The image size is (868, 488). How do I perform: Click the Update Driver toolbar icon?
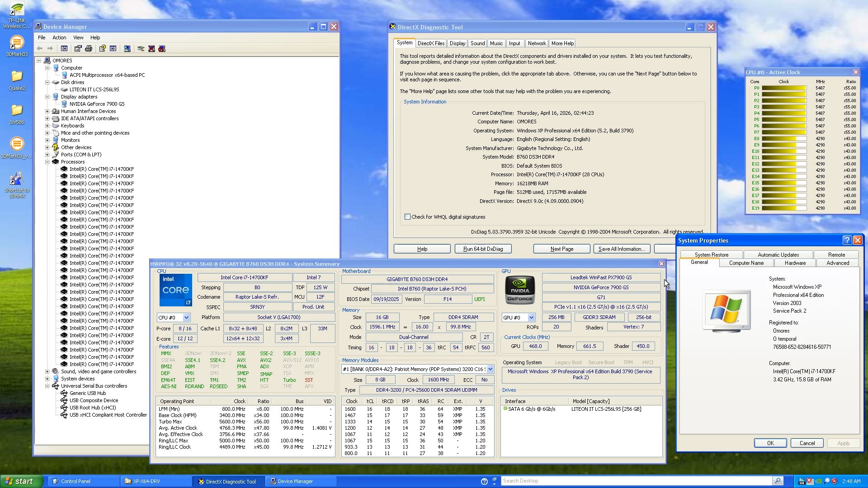(x=141, y=48)
